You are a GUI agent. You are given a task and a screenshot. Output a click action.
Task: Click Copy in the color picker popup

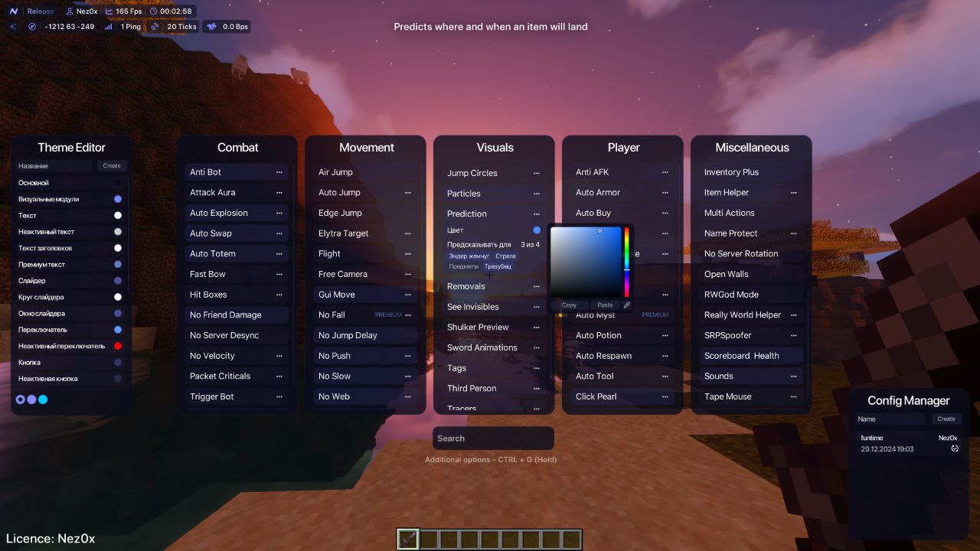570,305
